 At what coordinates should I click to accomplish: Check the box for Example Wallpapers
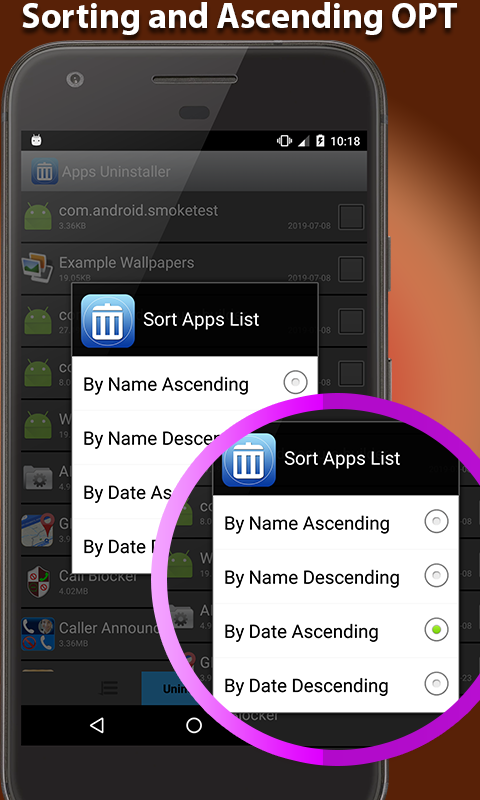point(351,269)
